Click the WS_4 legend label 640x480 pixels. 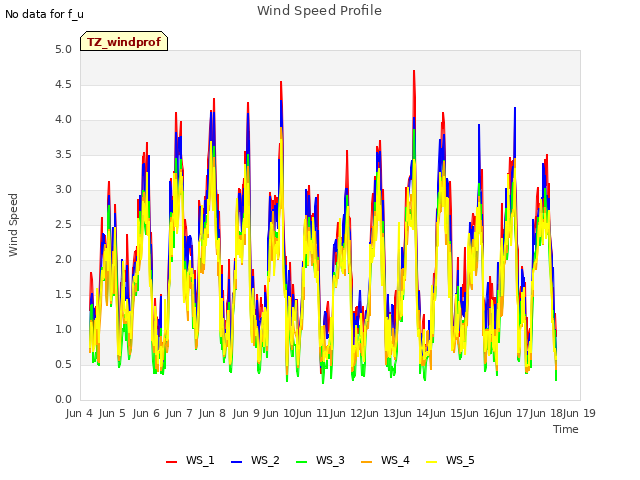tap(395, 460)
